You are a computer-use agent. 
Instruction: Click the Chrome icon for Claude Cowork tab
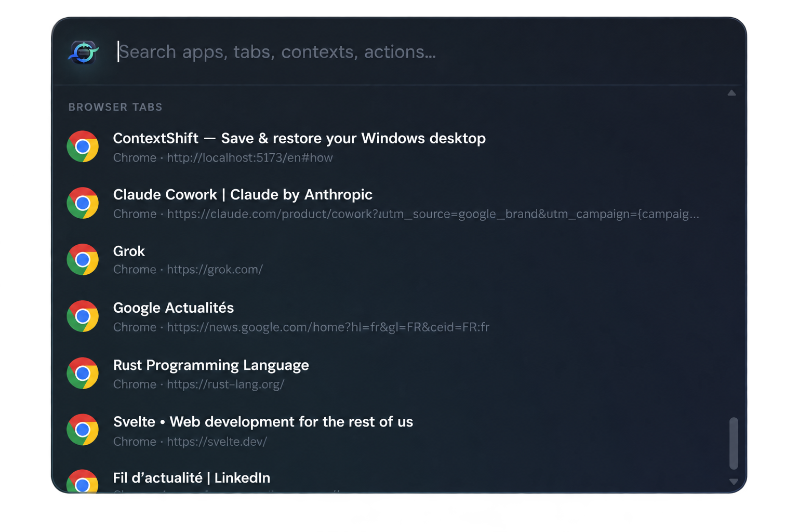click(83, 203)
